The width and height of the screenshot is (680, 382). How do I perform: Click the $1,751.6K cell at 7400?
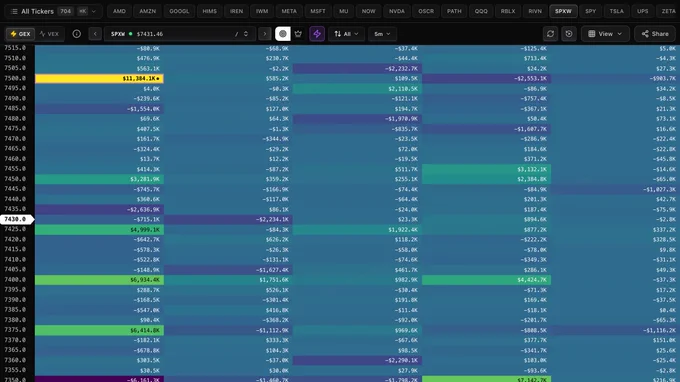(x=228, y=280)
